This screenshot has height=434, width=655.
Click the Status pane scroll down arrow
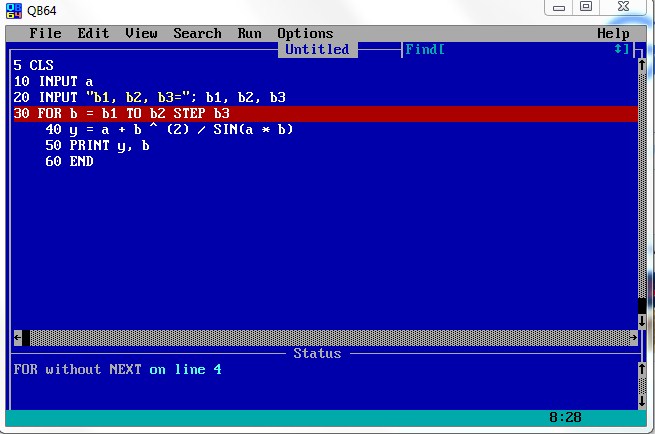[x=641, y=401]
